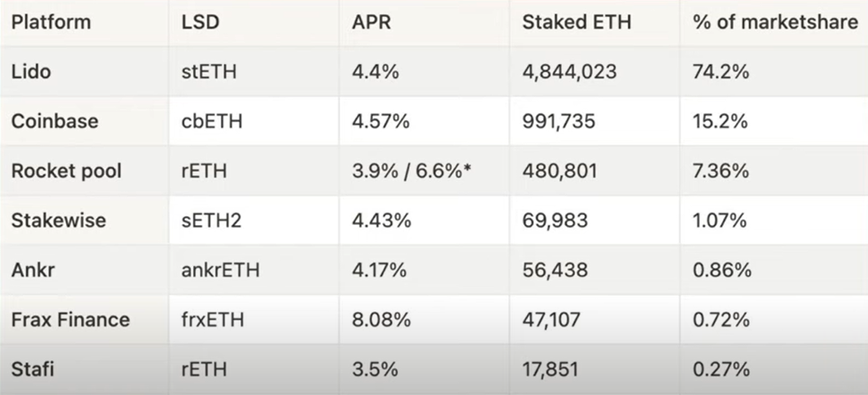Select the 8.08% APR cell
Viewport: 868px width, 395px height.
click(x=380, y=318)
